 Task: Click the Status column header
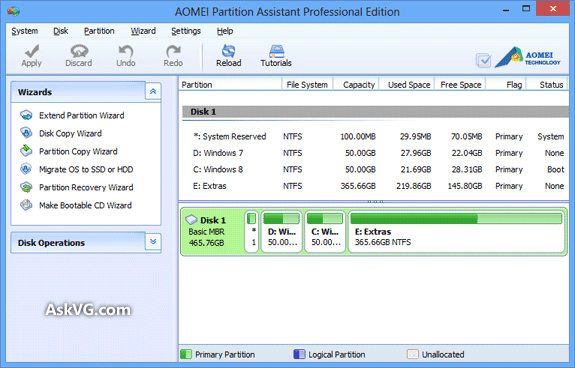click(x=547, y=85)
